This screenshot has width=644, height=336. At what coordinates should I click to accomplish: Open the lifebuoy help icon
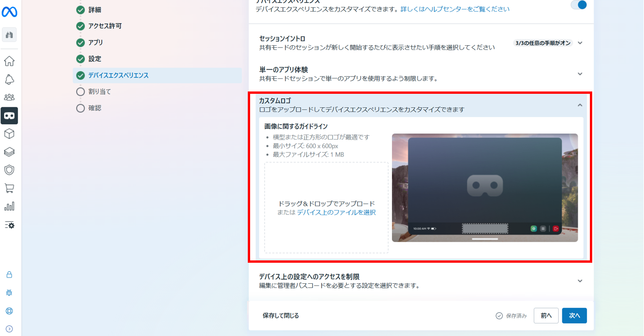[9, 311]
